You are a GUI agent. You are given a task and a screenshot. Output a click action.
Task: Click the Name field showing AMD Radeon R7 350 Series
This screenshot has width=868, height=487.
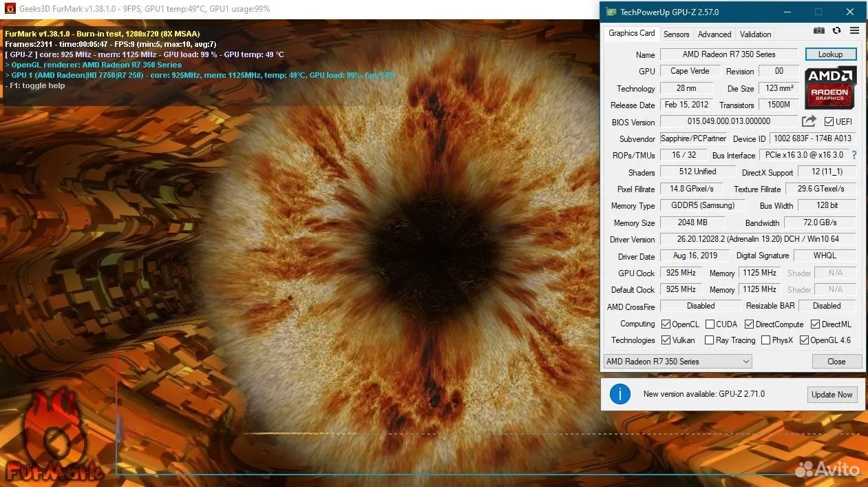coord(729,54)
